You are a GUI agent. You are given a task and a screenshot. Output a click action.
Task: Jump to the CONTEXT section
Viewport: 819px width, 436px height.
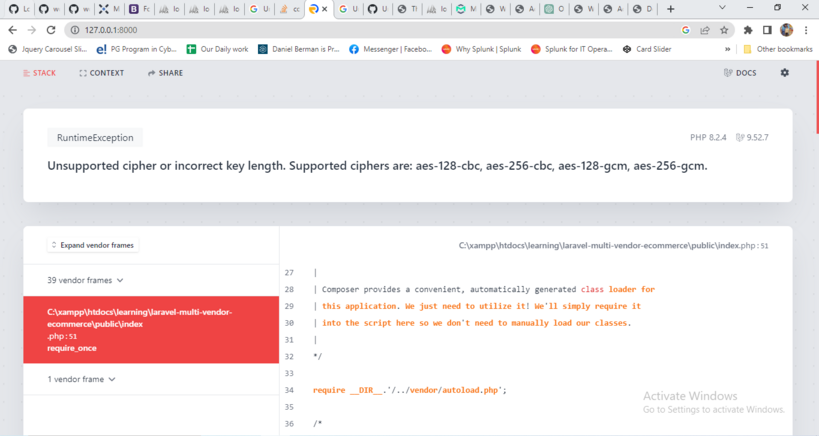click(102, 73)
